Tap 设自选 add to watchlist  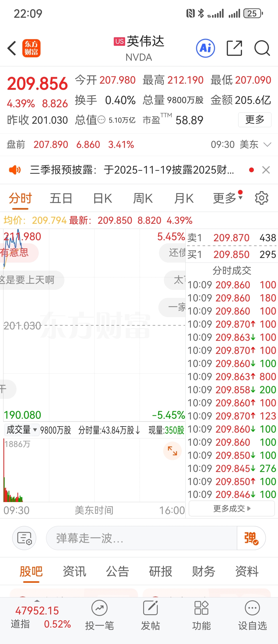pyautogui.click(x=252, y=615)
